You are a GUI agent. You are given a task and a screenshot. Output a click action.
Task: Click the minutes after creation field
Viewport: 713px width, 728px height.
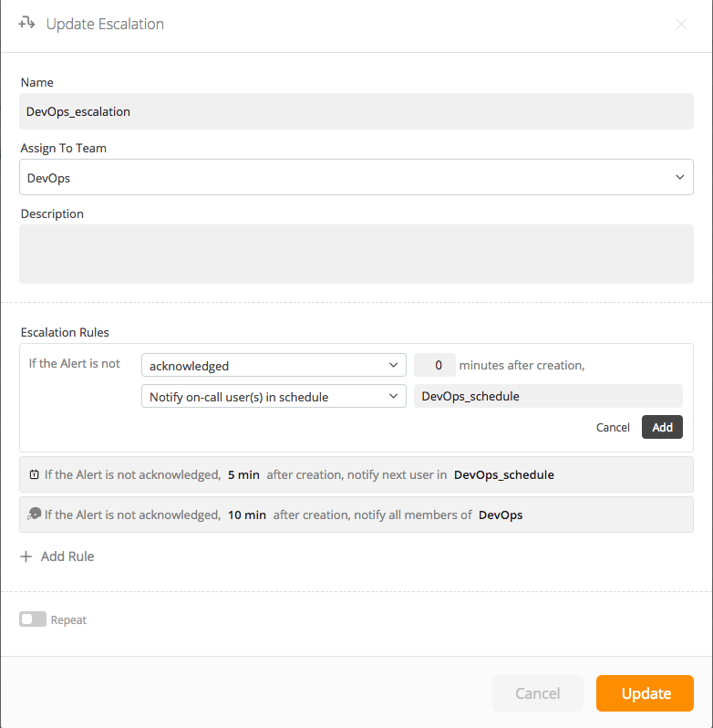coord(435,366)
